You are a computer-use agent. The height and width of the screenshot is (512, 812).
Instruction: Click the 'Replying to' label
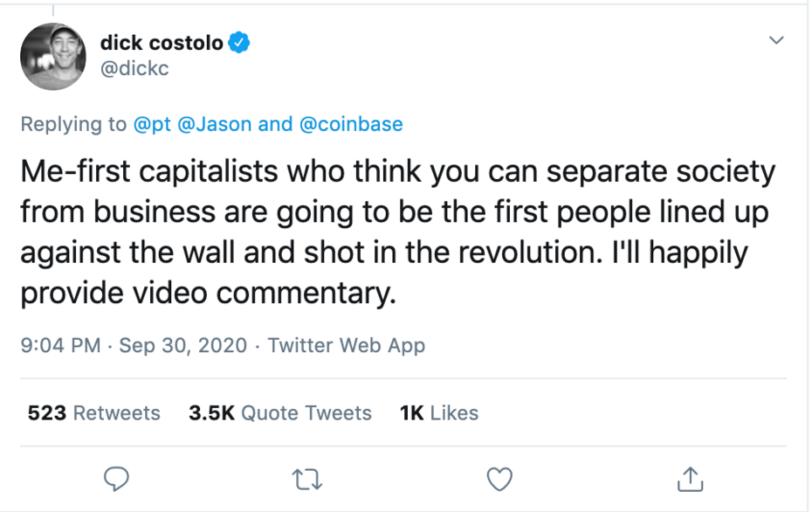click(x=73, y=124)
